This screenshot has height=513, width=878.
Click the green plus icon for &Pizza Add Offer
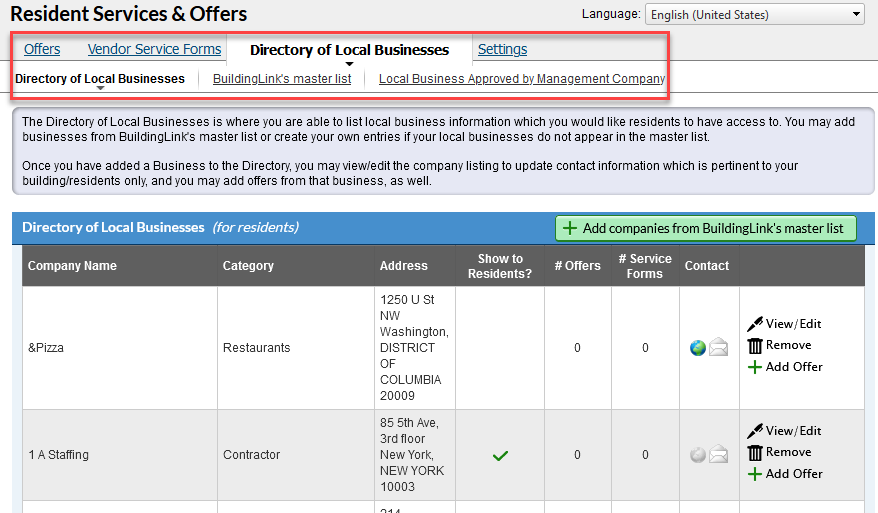point(755,367)
